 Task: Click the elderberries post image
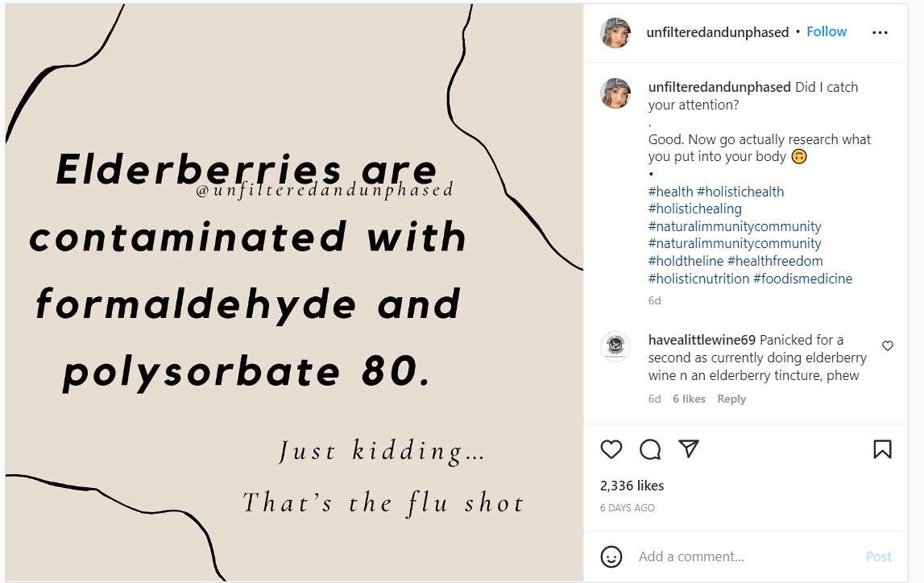294,292
